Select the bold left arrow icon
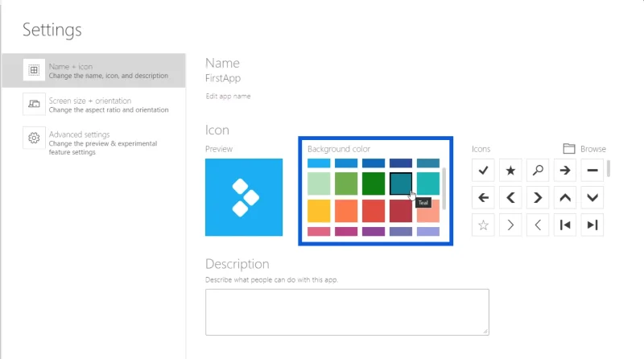The width and height of the screenshot is (644, 359). [483, 197]
